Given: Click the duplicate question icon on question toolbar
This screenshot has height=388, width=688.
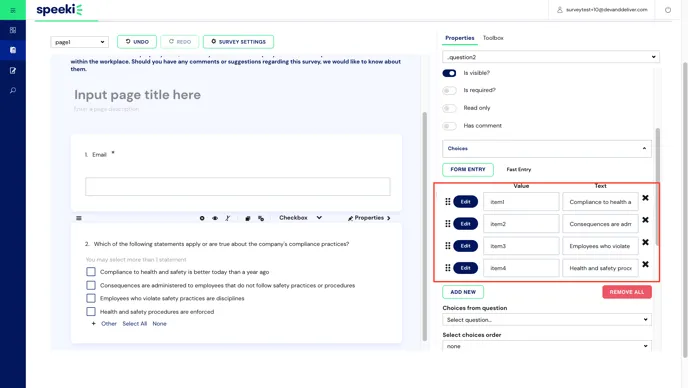Looking at the screenshot, I should coord(247,218).
